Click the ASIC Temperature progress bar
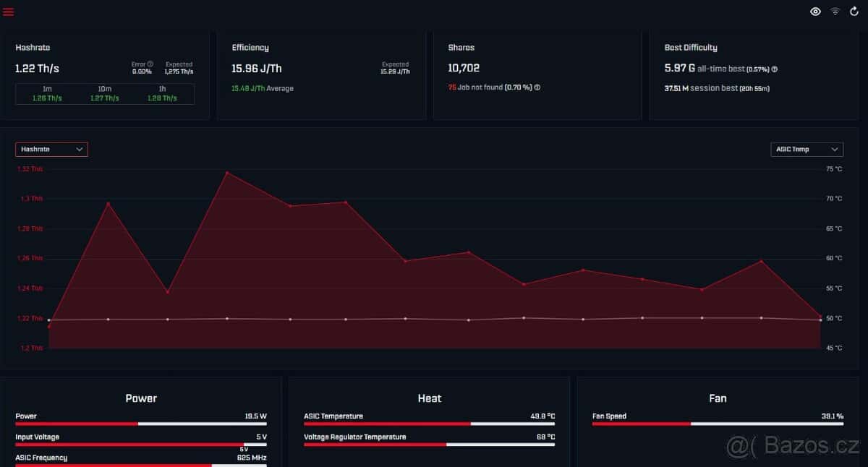The width and height of the screenshot is (868, 467). [429, 424]
